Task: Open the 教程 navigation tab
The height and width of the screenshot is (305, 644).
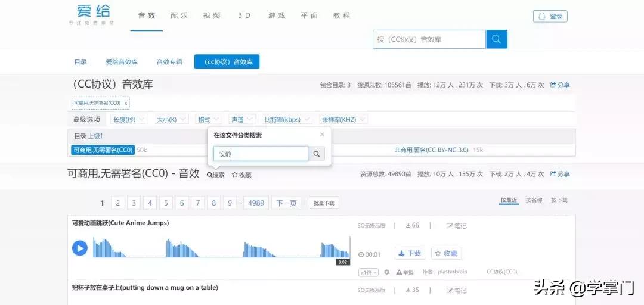Action: click(341, 15)
